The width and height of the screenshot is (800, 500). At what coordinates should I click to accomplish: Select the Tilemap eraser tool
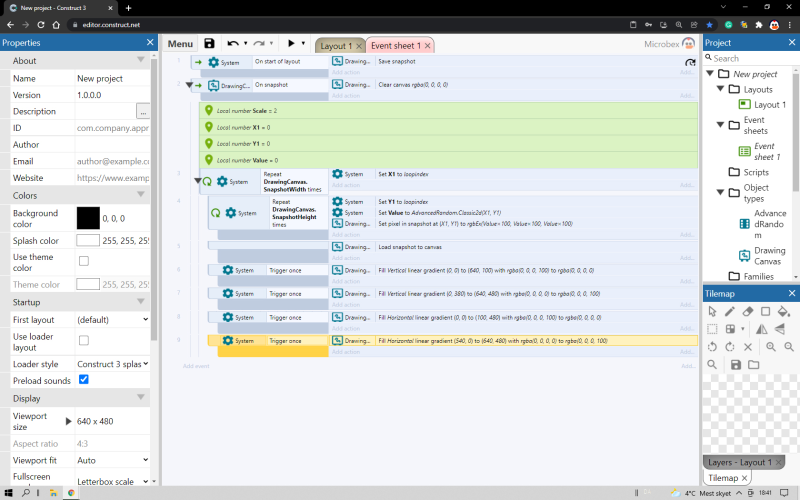[748, 311]
